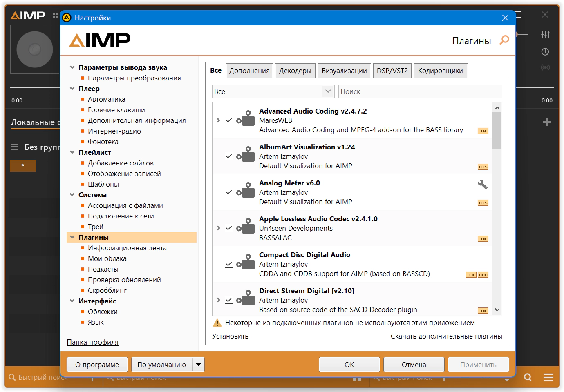Click the Analog Meter plugin puzzle icon

tap(246, 190)
